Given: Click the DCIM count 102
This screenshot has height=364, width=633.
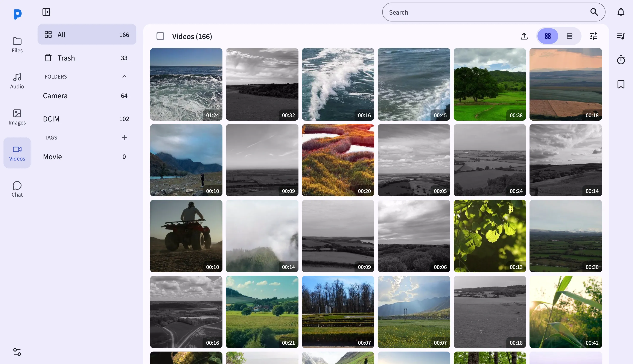Looking at the screenshot, I should click(124, 119).
